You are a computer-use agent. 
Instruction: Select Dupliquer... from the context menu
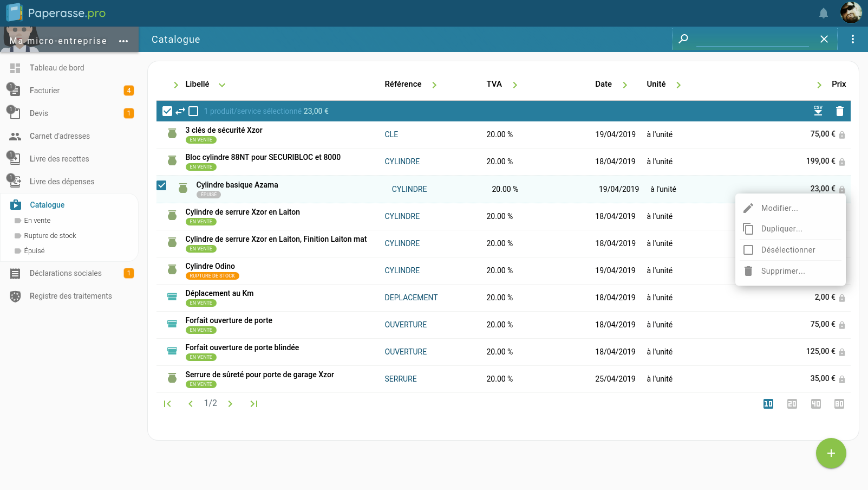click(x=781, y=229)
